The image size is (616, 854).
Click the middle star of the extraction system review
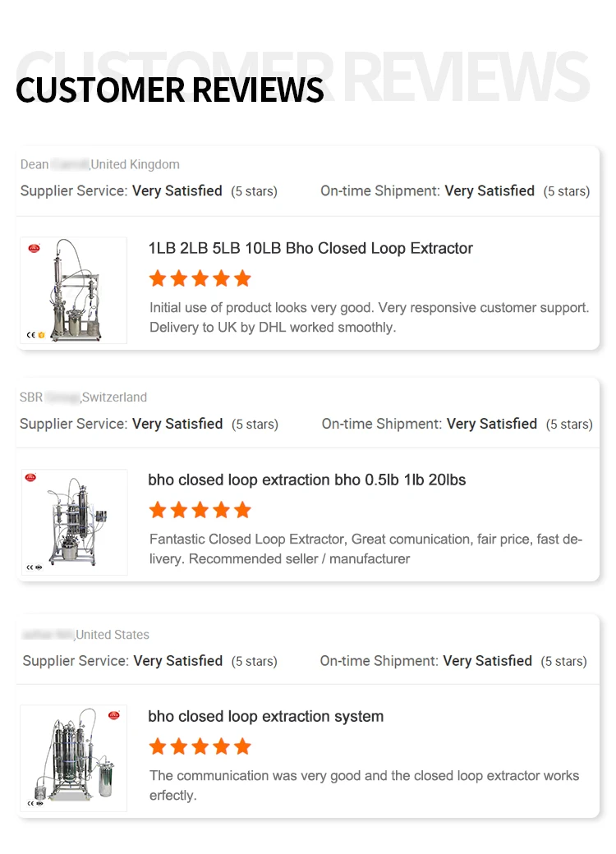coord(200,746)
